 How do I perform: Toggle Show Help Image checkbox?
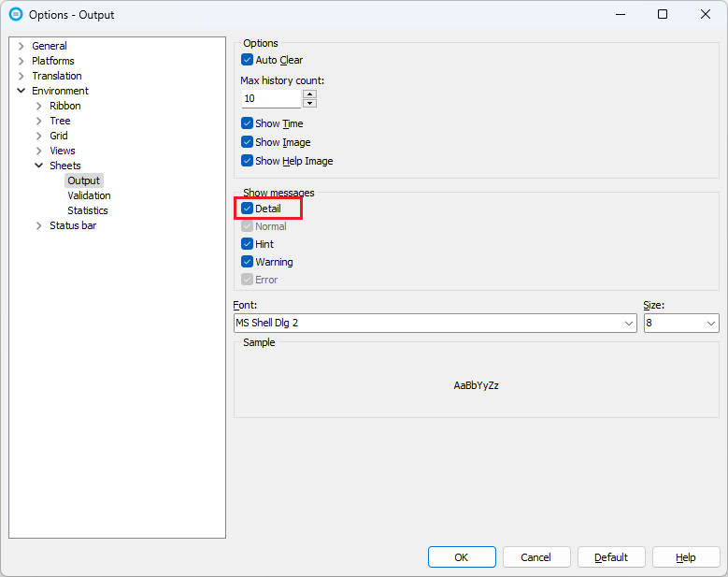pyautogui.click(x=247, y=161)
